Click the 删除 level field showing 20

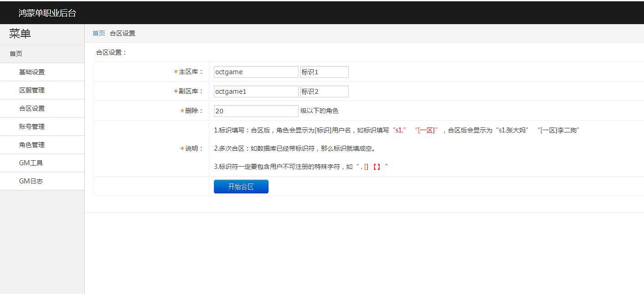pyautogui.click(x=256, y=111)
